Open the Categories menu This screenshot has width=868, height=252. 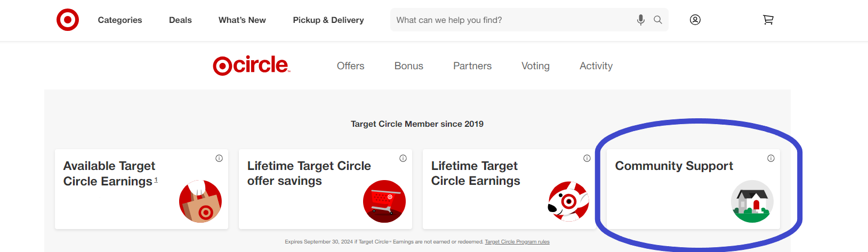120,20
